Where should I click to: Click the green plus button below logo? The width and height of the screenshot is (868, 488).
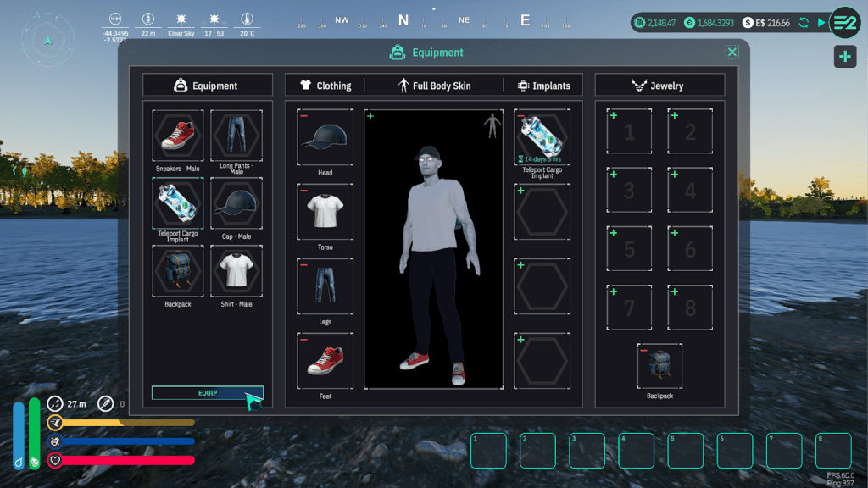tap(844, 57)
